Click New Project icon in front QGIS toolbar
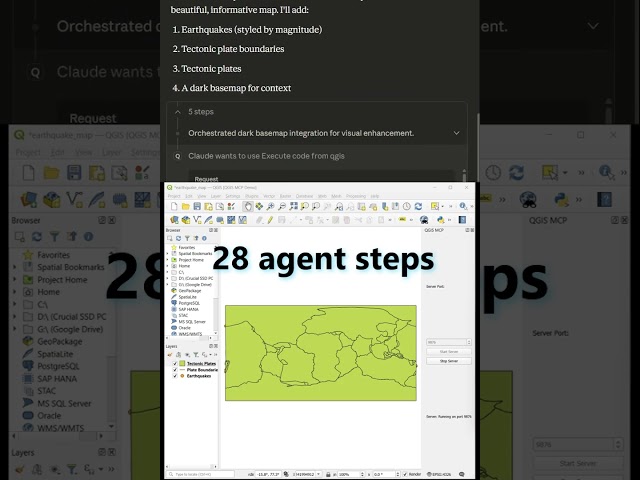 [x=174, y=207]
